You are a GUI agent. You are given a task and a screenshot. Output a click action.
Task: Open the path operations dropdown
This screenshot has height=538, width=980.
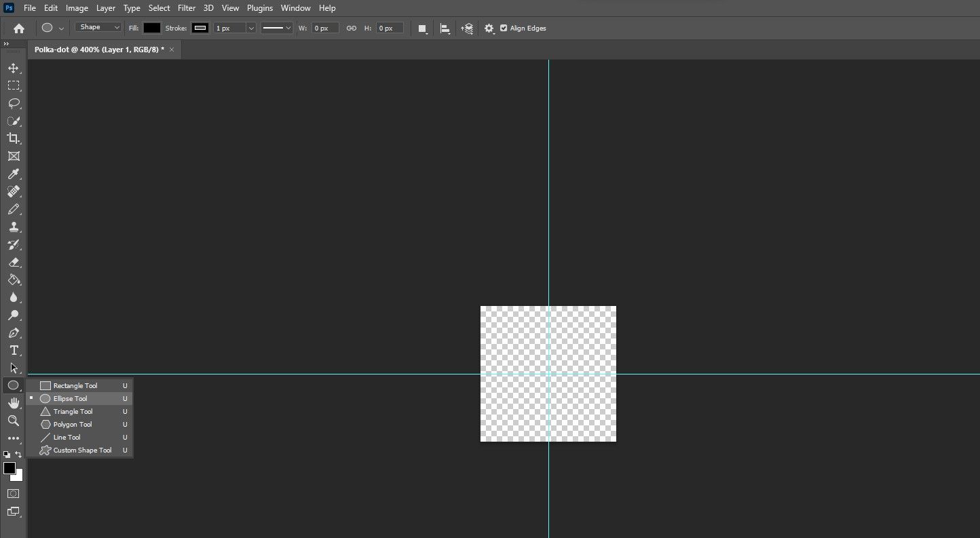coord(422,28)
